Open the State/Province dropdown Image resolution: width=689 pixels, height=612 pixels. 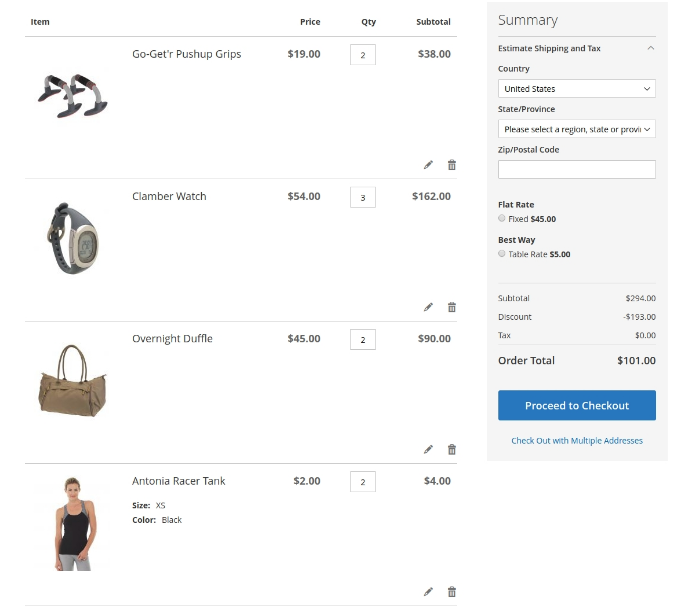576,129
